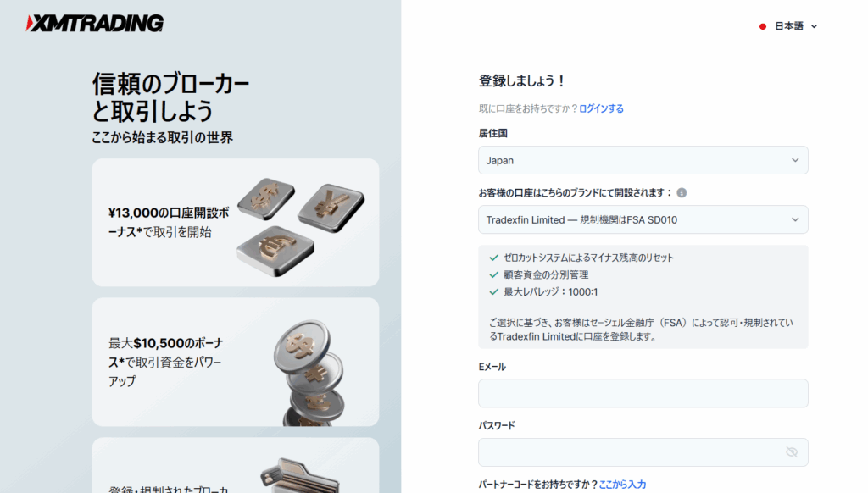Click the silver dollar coin tile image
868x493 pixels.
pos(265,198)
